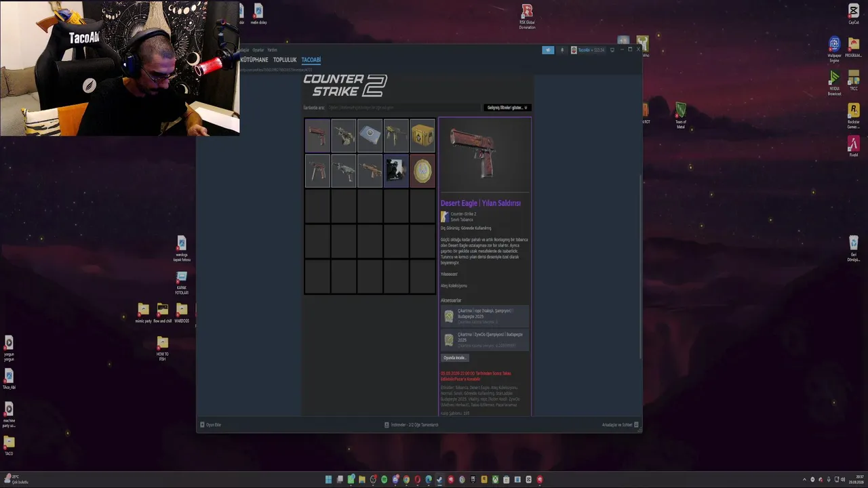Open the Oyunlar menu in Steam
Viewport: 868px width, 488px height.
(258, 50)
